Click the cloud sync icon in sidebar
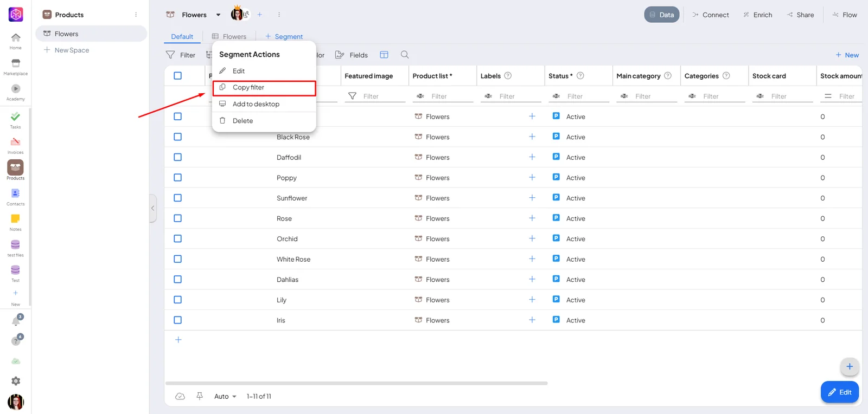This screenshot has height=414, width=868. (x=16, y=361)
